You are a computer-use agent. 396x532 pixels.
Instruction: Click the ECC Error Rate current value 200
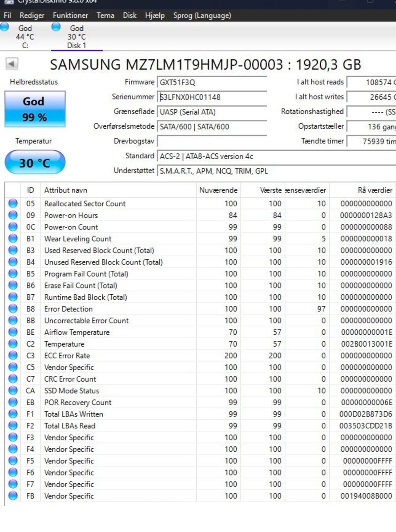tap(231, 355)
